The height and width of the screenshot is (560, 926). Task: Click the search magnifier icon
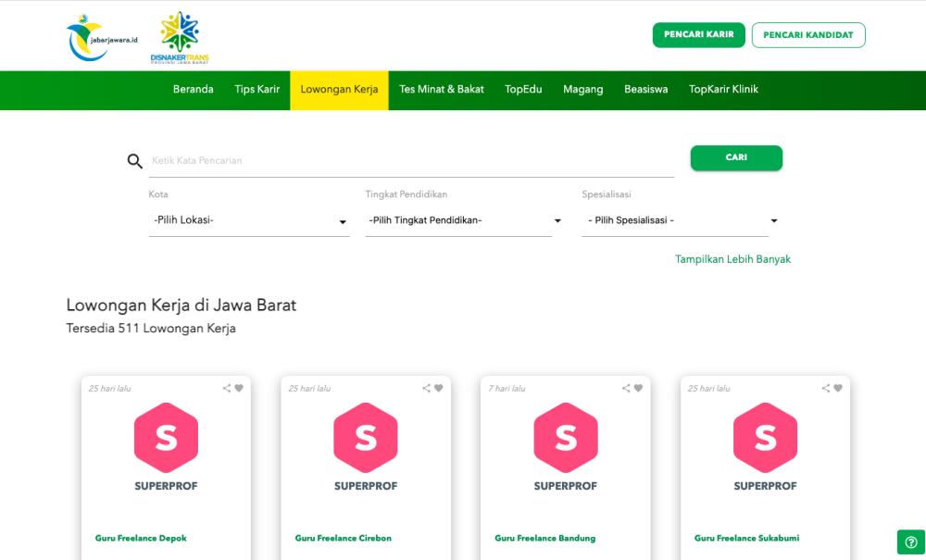134,160
